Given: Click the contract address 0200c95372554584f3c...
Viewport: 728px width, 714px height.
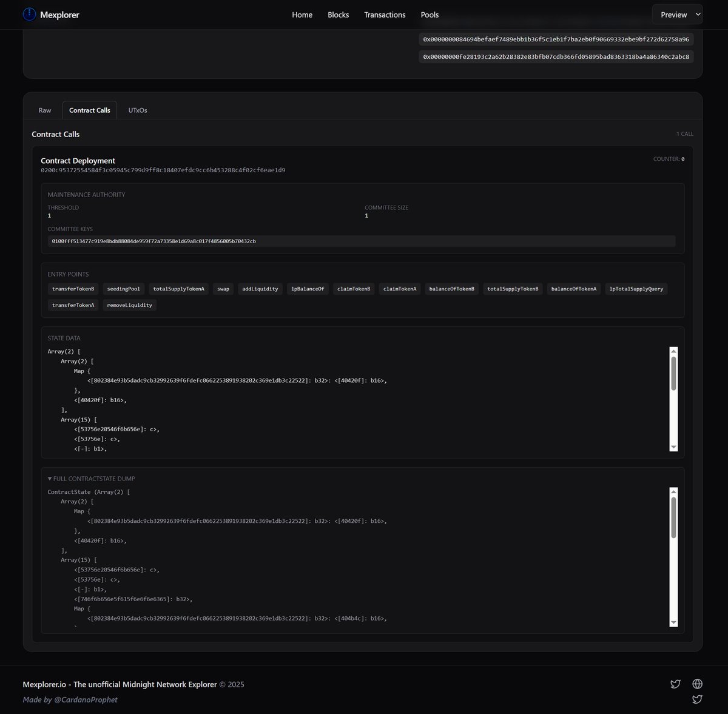Looking at the screenshot, I should (163, 170).
